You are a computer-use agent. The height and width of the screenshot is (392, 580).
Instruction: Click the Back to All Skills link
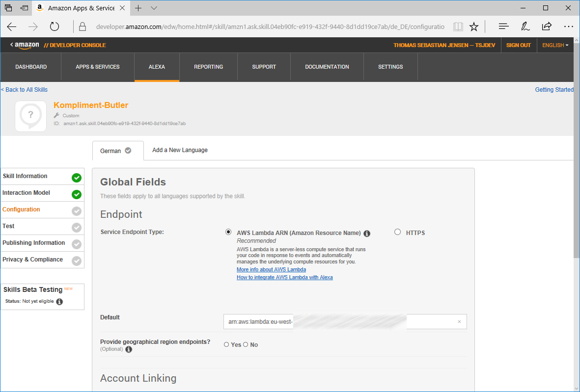tap(25, 90)
